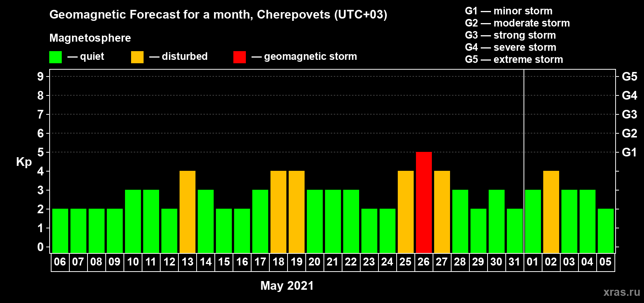Click the 'quiet' legend label

[92, 57]
